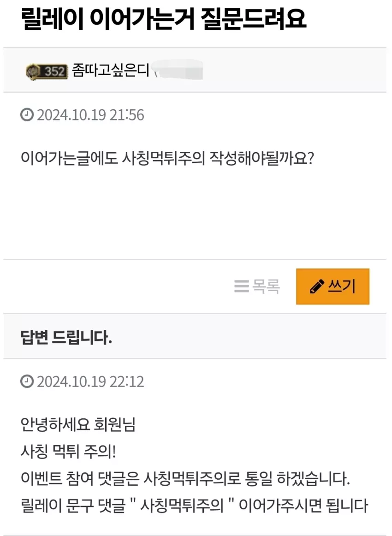The width and height of the screenshot is (392, 536).
Task: Click the post timestamp 2024.10.19 21:56
Action: pos(90,115)
